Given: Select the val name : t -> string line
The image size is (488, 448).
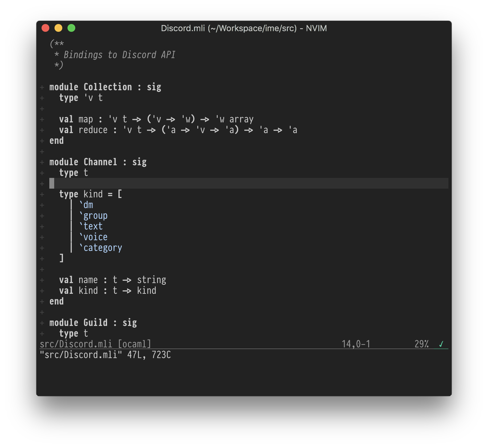Looking at the screenshot, I should pyautogui.click(x=113, y=280).
